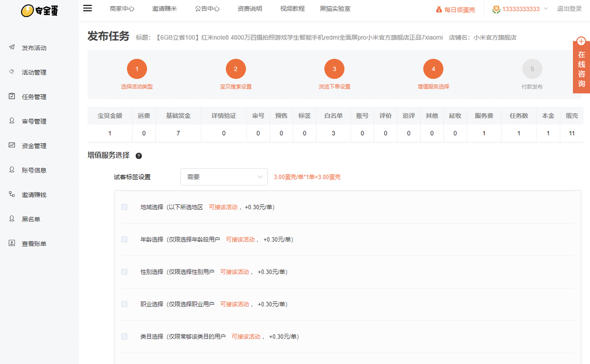This screenshot has width=590, height=364.
Task: Click the 资金管理 chart icon
Action: pos(12,145)
